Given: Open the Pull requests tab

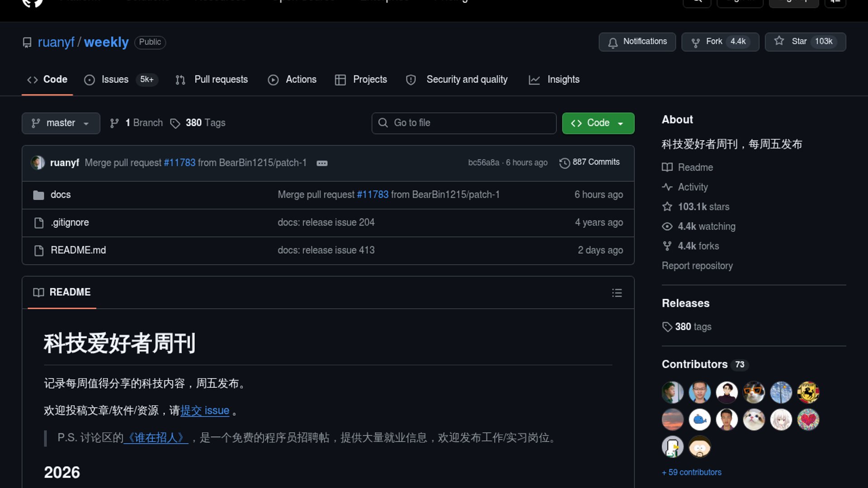Looking at the screenshot, I should (x=212, y=80).
